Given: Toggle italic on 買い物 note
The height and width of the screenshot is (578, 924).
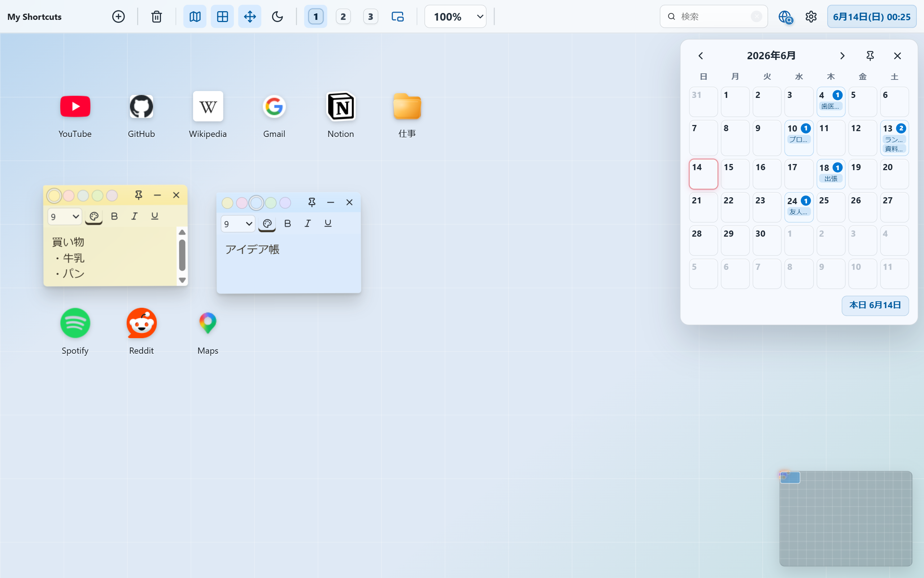Looking at the screenshot, I should [134, 216].
